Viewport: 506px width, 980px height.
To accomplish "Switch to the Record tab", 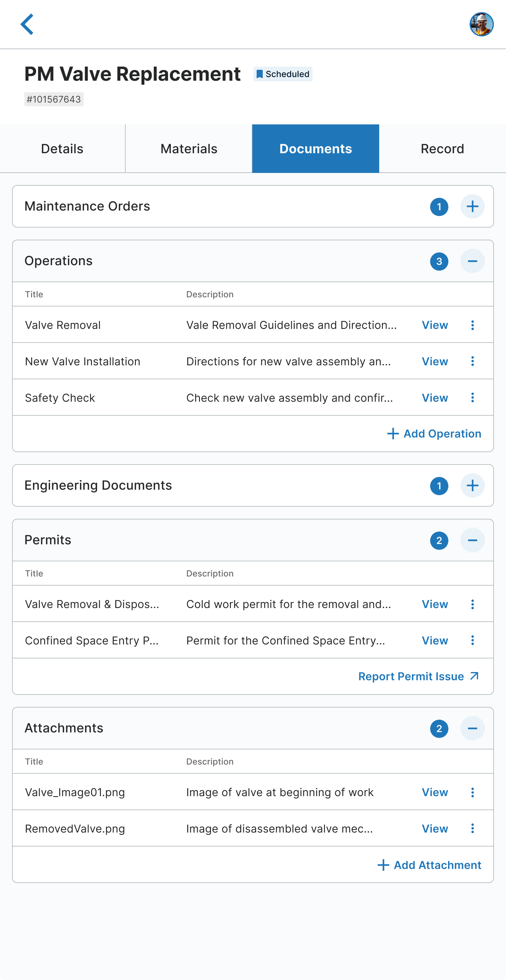I will coord(442,149).
